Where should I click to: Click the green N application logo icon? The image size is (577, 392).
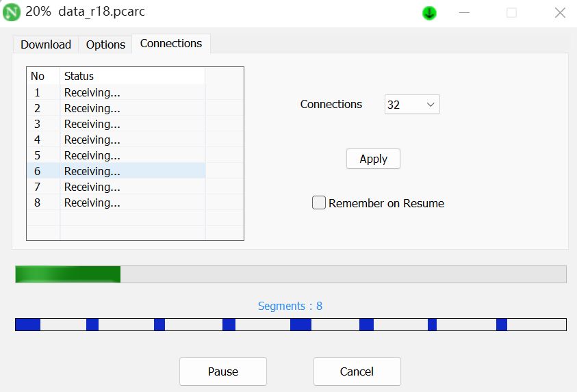click(x=12, y=12)
